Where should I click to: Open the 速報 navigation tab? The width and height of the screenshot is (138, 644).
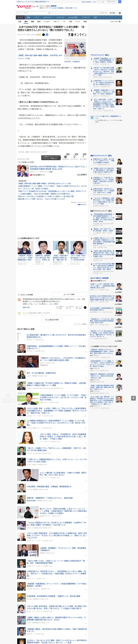point(28,17)
